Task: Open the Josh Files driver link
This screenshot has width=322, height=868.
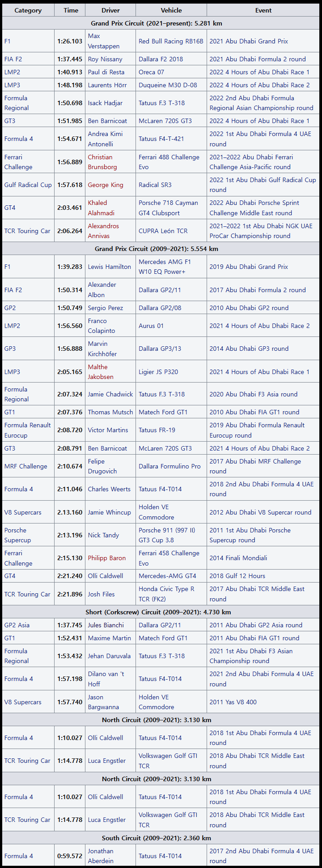Action: click(101, 594)
